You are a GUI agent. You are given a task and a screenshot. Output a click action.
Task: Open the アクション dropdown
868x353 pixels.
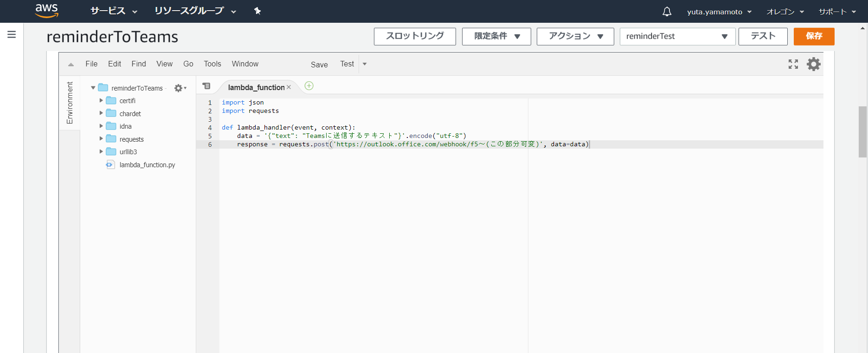pyautogui.click(x=575, y=36)
